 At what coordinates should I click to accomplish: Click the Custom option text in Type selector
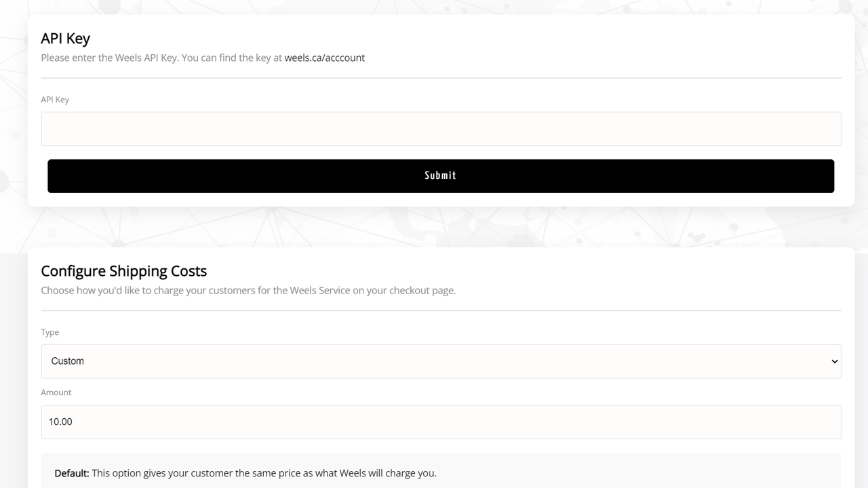click(x=67, y=361)
